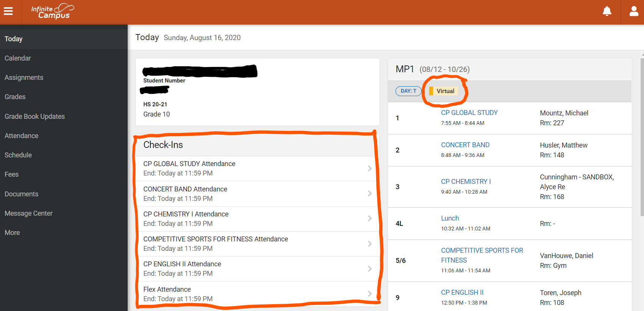Screen dimensions: 644x311
Task: Select More in the sidebar
Action: (64, 233)
